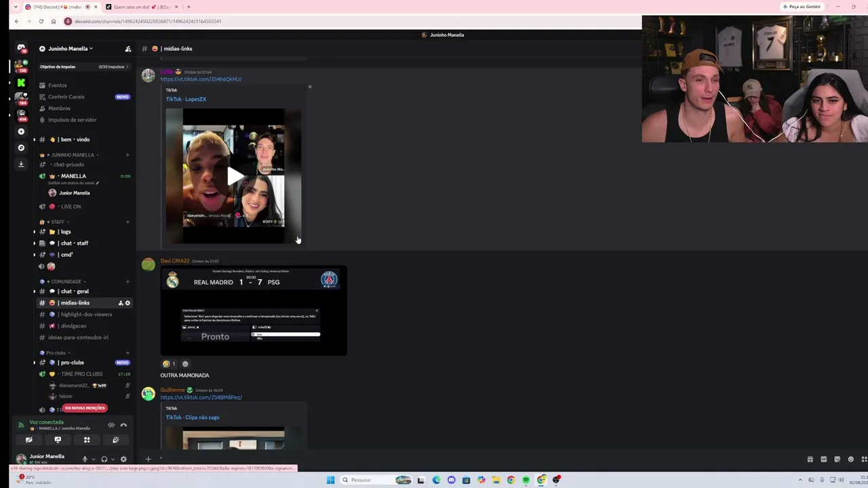This screenshot has height=488, width=868.
Task: Invite people to Juninho Manella server
Action: (127, 49)
